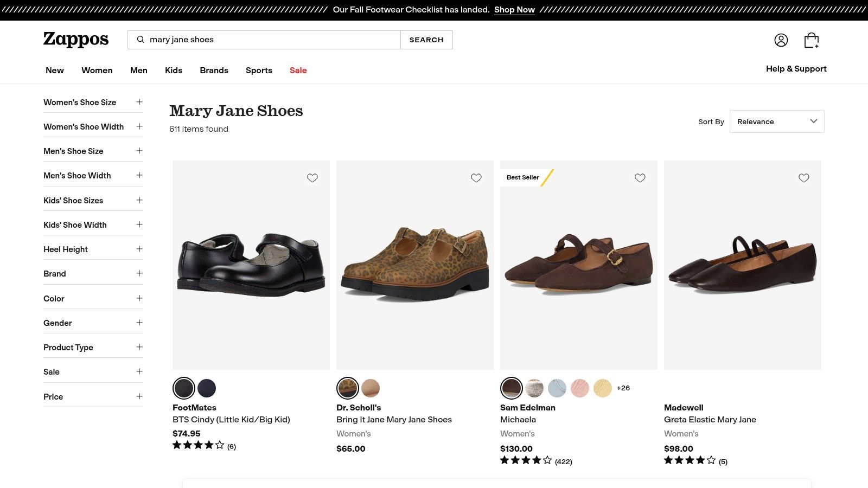Screen dimensions: 868x488
Task: Open the account profile icon
Action: pyautogui.click(x=781, y=40)
